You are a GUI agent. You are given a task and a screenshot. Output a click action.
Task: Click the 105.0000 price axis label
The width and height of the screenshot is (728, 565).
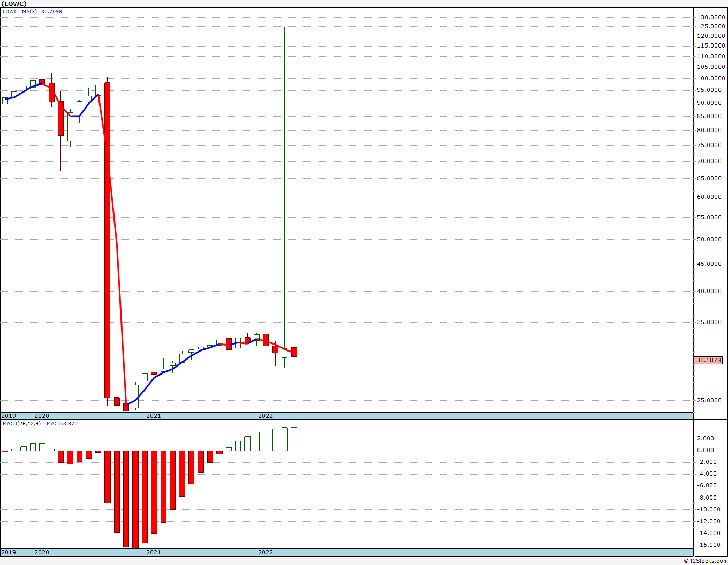pos(710,67)
